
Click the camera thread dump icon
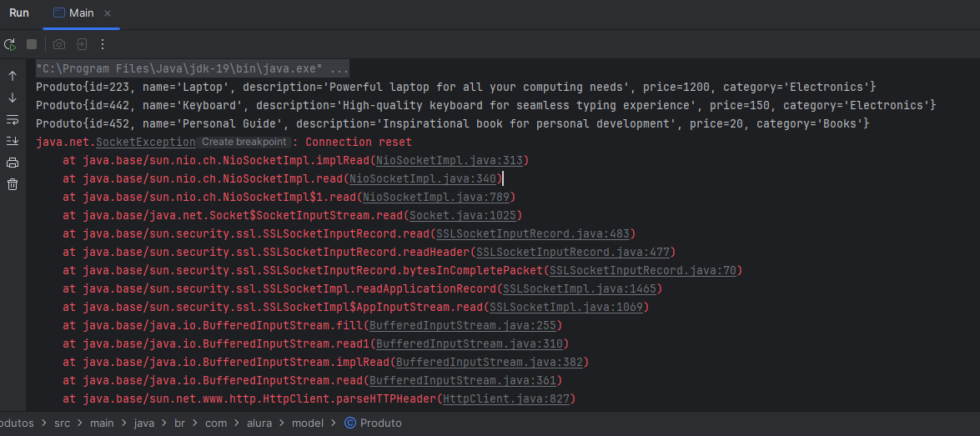58,44
